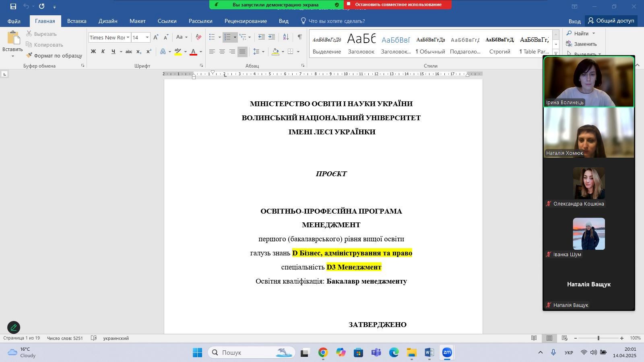
Task: Click the clear formatting eraser icon
Action: point(198,37)
